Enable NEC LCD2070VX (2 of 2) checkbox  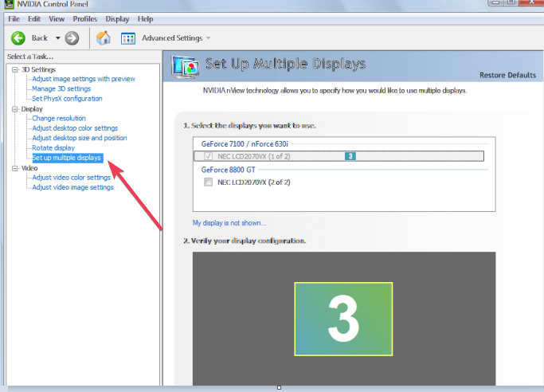(208, 182)
